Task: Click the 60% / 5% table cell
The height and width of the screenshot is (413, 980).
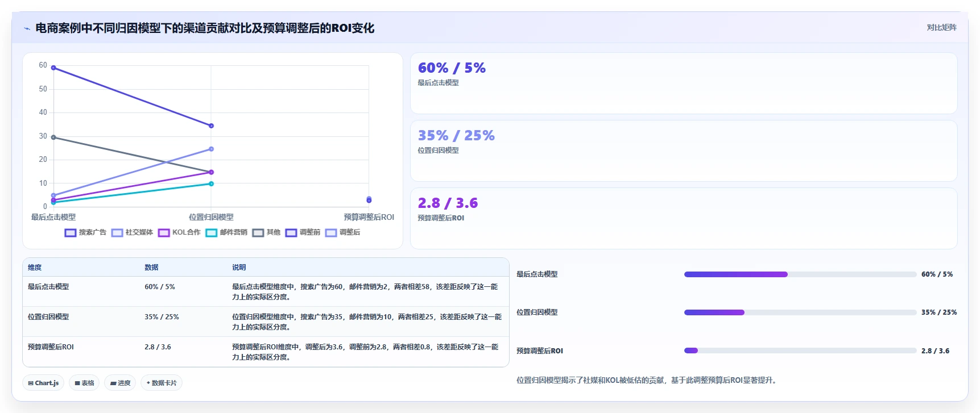Action: click(160, 287)
